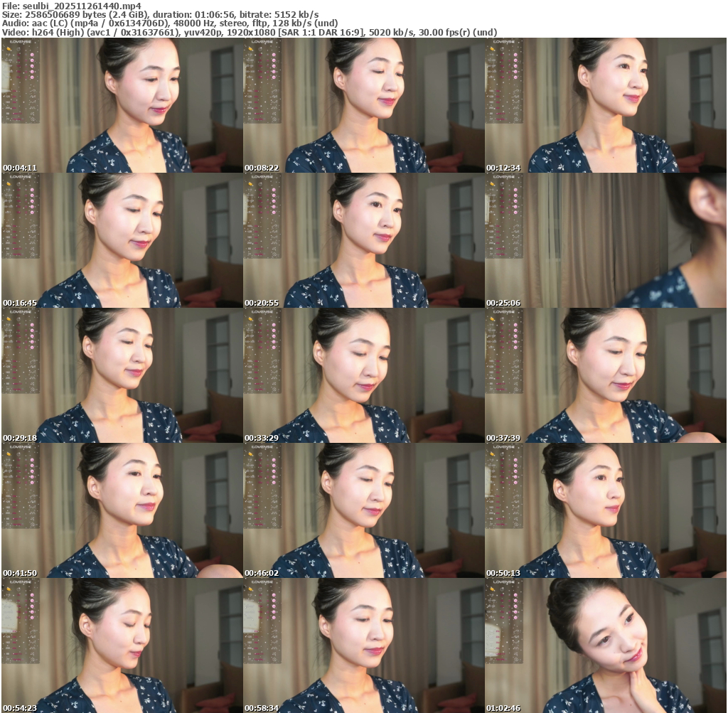The width and height of the screenshot is (728, 713).
Task: Open the thumbnail at timestamp 01:02:46
Action: coord(606,645)
